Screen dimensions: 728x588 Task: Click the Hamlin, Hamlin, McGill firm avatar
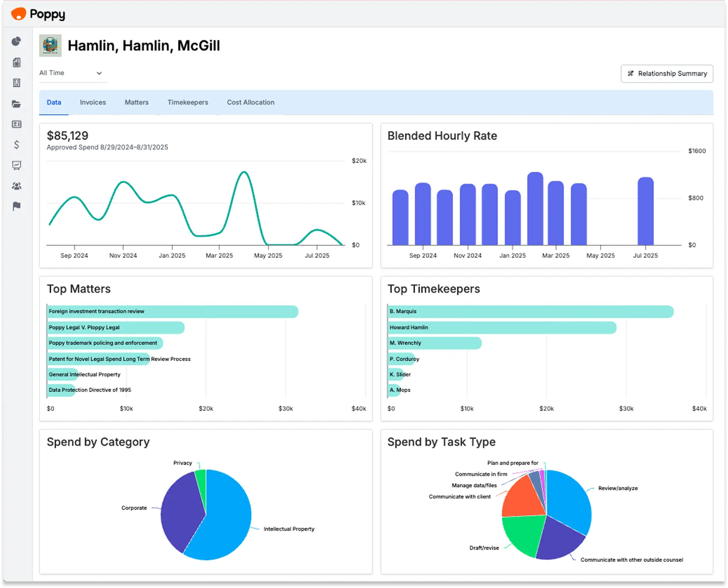tap(50, 45)
